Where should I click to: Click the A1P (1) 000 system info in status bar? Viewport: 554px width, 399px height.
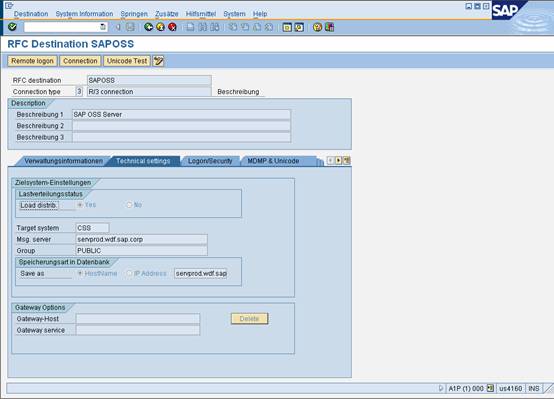pos(466,388)
